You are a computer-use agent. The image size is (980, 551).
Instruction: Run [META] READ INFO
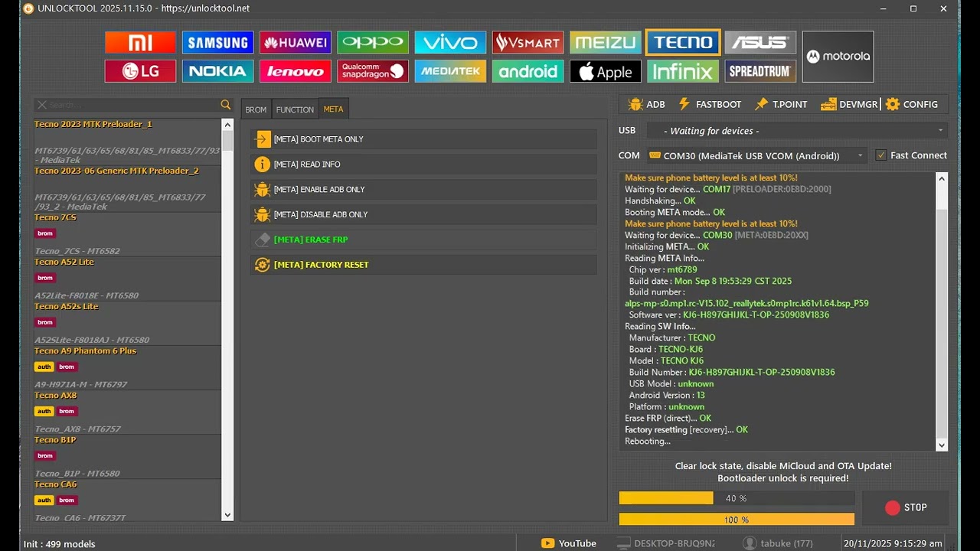click(423, 165)
